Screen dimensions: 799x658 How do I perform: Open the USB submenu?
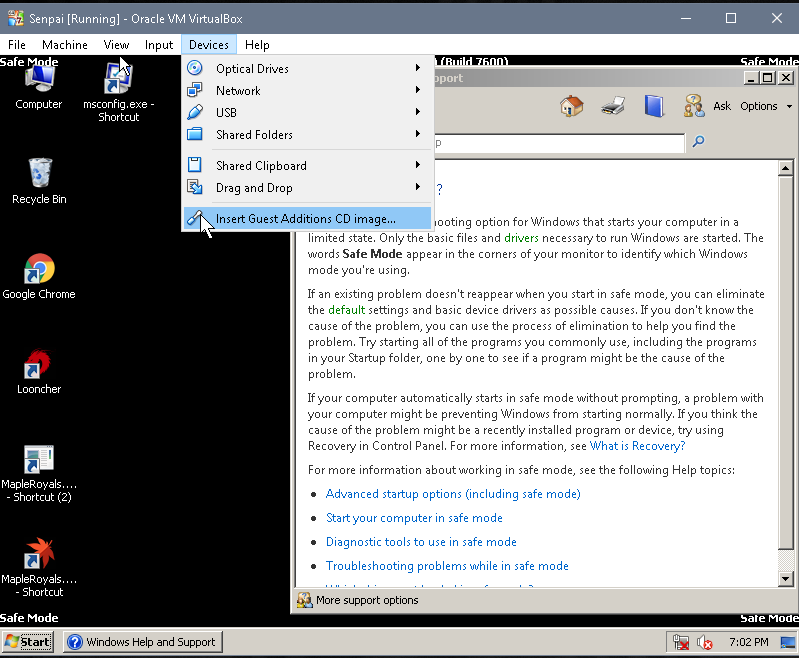coord(307,113)
